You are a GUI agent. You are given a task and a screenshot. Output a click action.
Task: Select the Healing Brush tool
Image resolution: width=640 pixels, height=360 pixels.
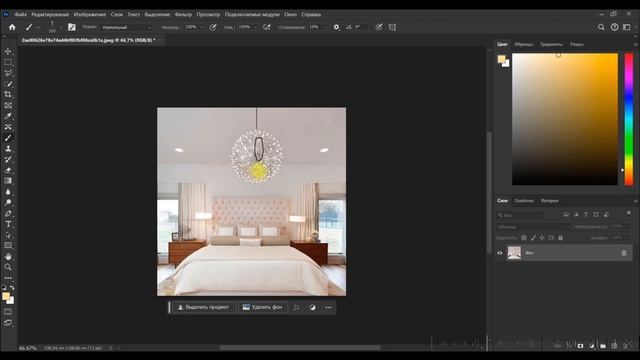[8, 127]
